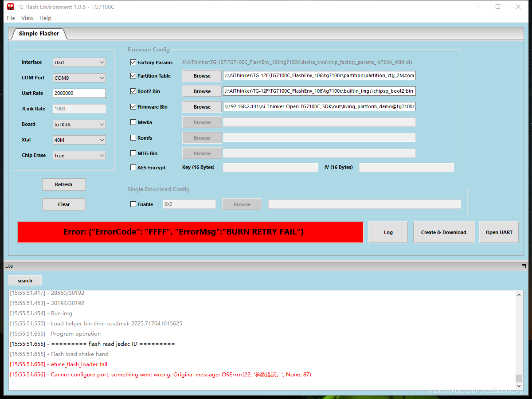Browse for Partition Table file
The width and height of the screenshot is (532, 399).
point(202,76)
